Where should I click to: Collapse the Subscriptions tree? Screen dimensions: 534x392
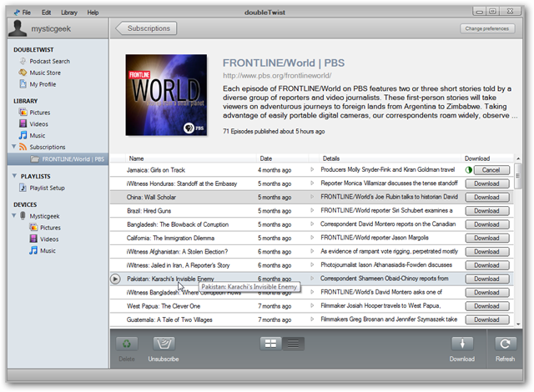[x=14, y=147]
